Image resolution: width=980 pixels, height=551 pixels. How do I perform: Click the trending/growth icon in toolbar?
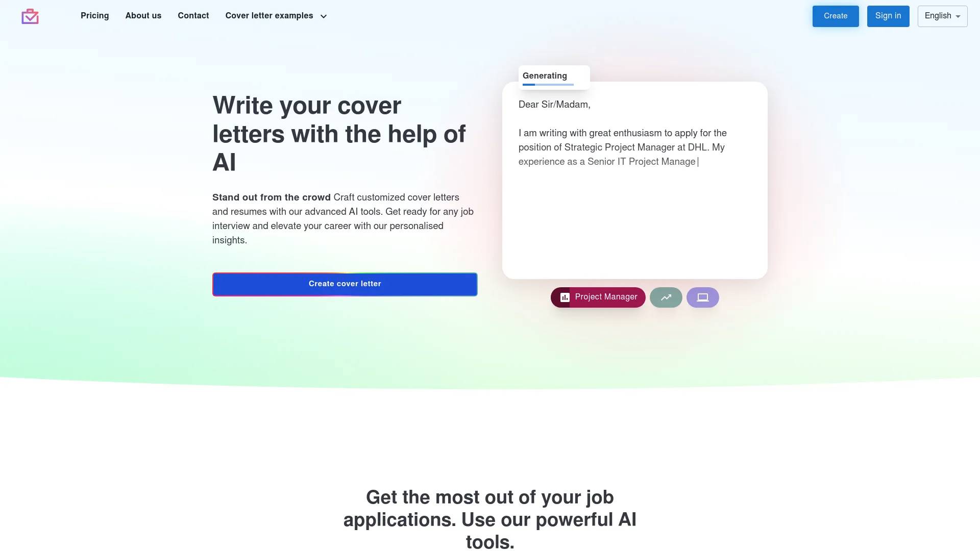[x=666, y=297]
